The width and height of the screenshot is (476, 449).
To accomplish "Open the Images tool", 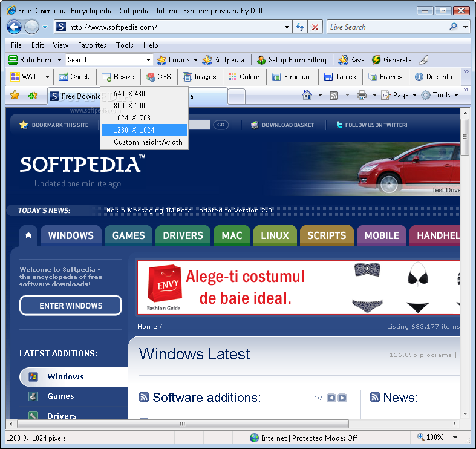I will pos(200,77).
